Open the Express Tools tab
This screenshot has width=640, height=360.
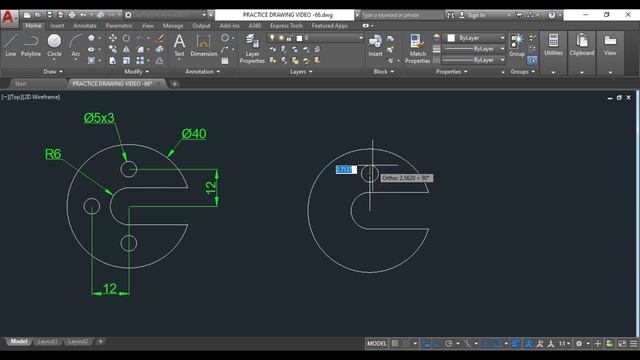[x=286, y=26]
